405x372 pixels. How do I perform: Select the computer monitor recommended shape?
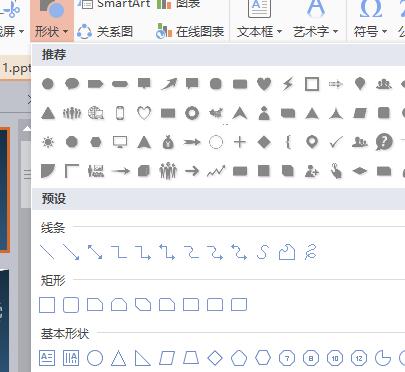tap(120, 142)
